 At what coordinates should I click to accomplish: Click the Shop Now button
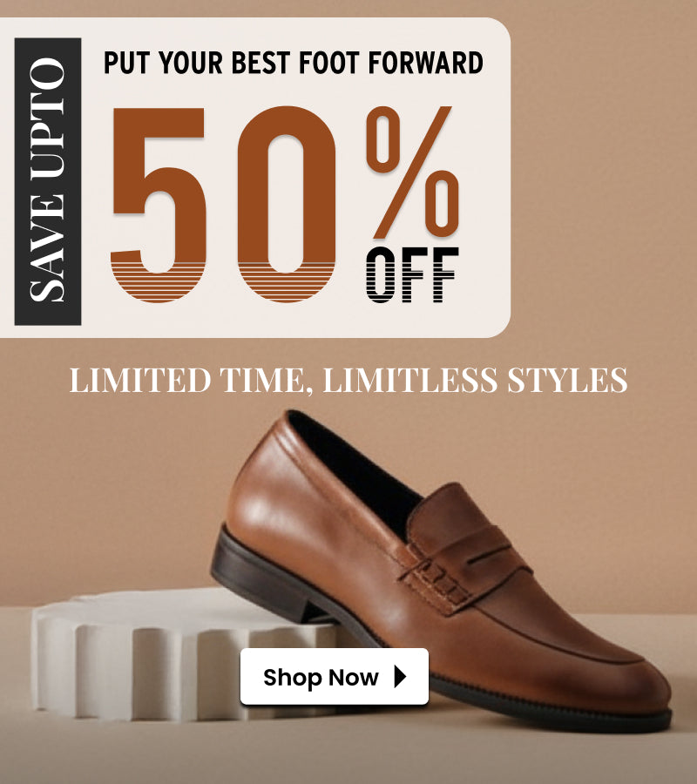[334, 677]
